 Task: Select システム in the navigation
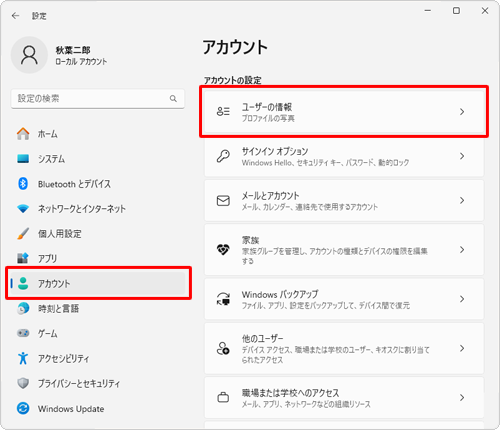coord(51,159)
